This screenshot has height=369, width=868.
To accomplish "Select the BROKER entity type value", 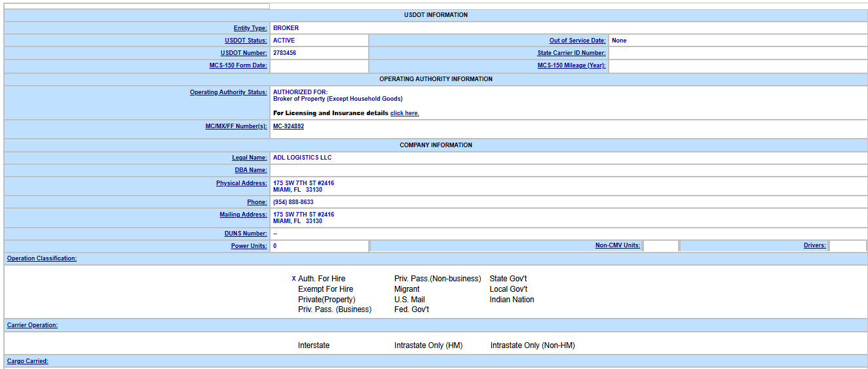I will pos(286,28).
